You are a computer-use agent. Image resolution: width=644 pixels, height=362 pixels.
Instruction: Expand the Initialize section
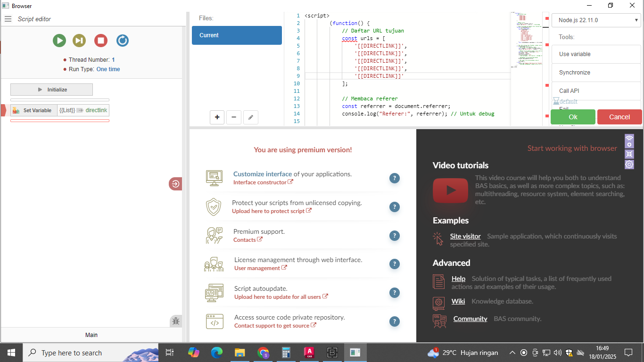tap(52, 90)
